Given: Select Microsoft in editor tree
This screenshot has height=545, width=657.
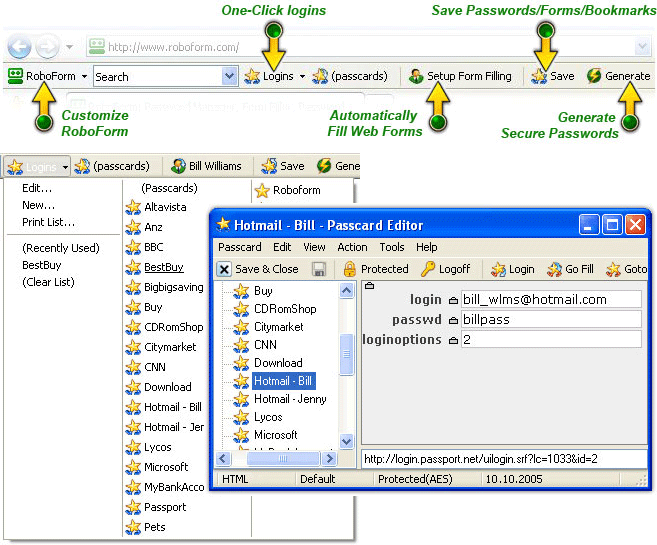Looking at the screenshot, I should [276, 435].
